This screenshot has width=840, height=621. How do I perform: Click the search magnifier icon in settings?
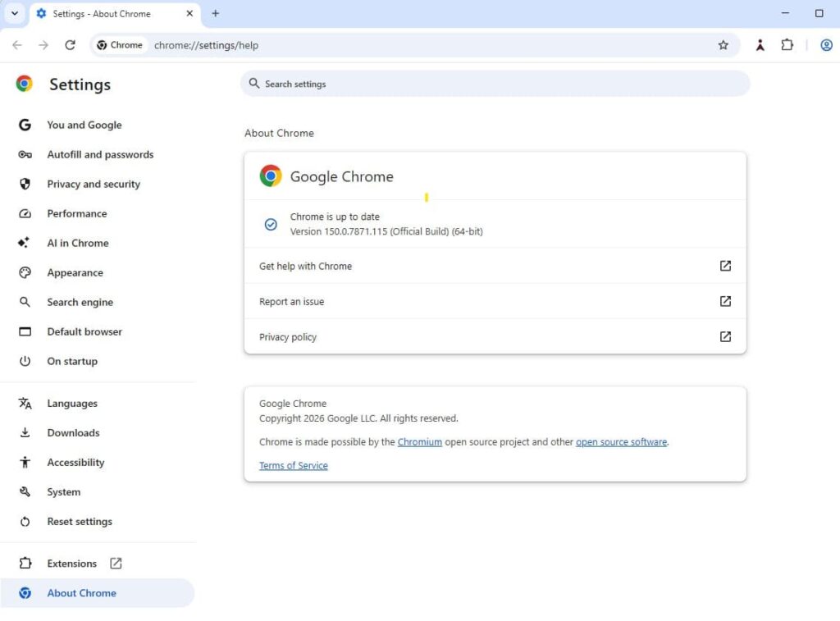[254, 84]
